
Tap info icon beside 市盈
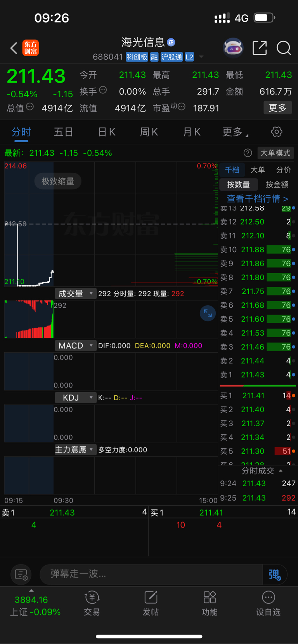point(182,107)
